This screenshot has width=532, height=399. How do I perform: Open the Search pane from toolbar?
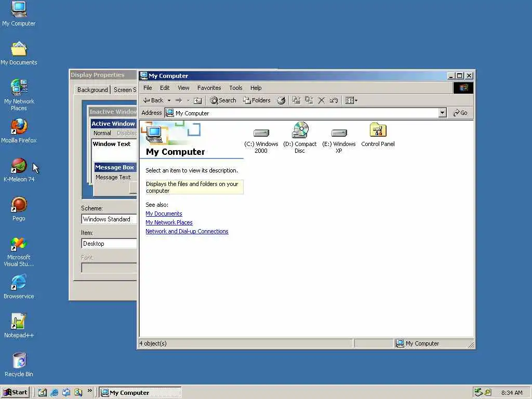pyautogui.click(x=223, y=100)
